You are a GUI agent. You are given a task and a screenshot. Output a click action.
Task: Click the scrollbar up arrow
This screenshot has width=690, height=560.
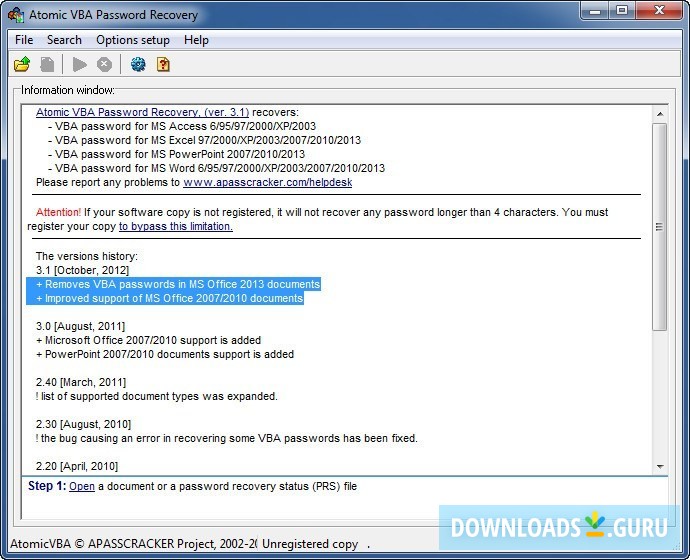point(660,114)
